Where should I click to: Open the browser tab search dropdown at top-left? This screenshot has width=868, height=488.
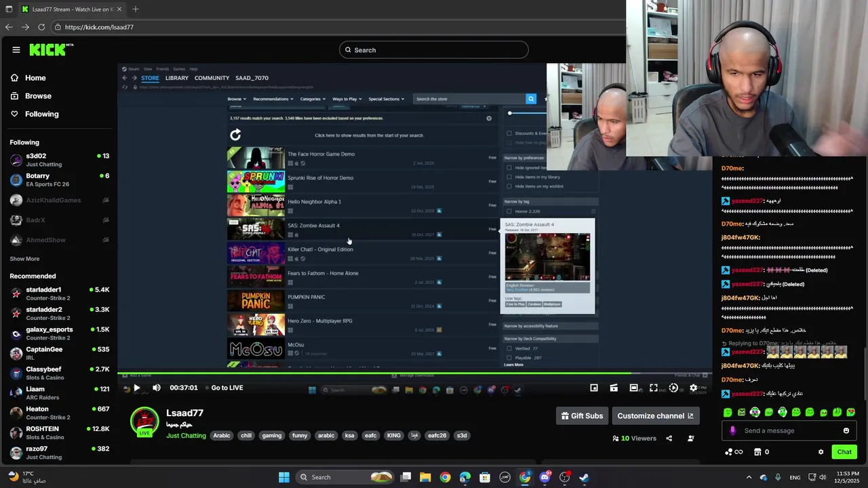[9, 9]
